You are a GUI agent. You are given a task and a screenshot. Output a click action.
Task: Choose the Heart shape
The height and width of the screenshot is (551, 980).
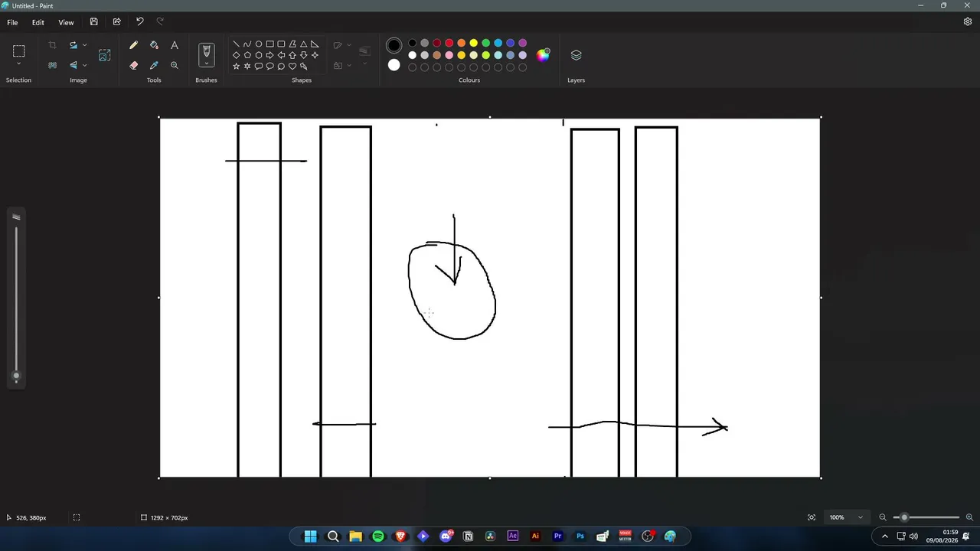click(292, 67)
